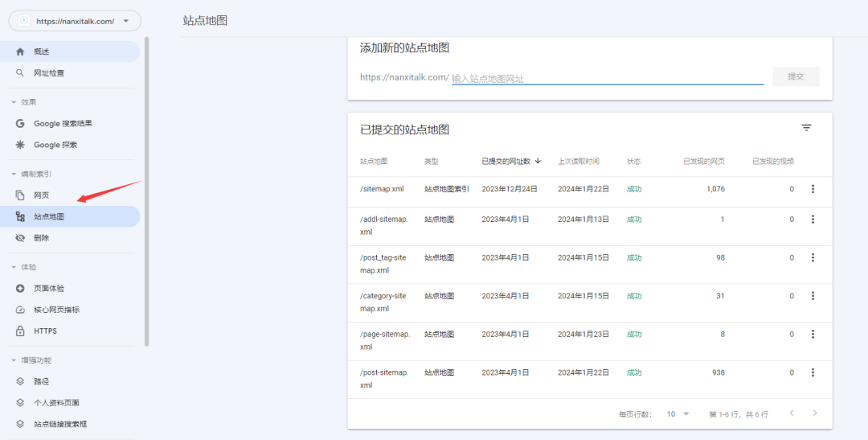Click the layers icon beside 个人资料页面
This screenshot has width=868, height=440.
20,402
